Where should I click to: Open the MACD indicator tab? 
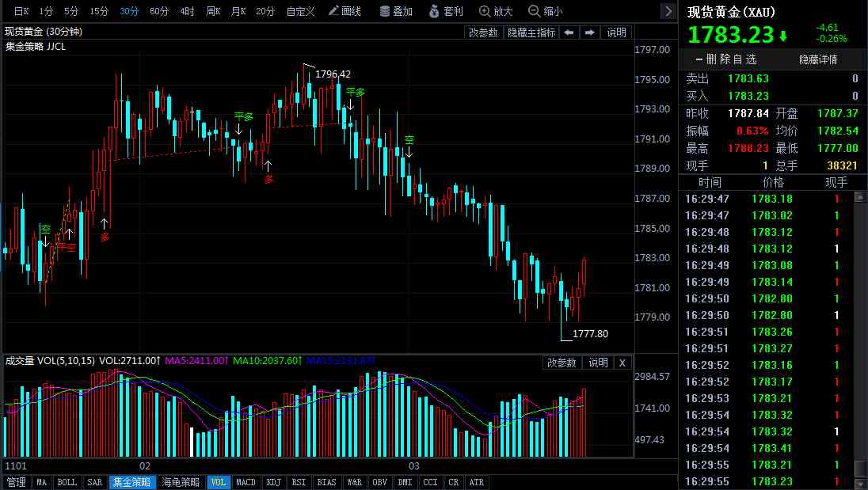pos(246,481)
